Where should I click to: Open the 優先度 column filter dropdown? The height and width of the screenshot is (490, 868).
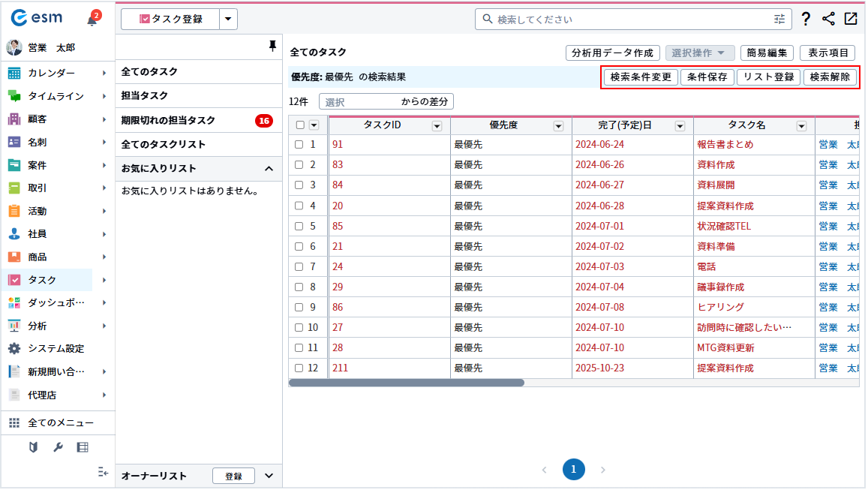point(558,126)
